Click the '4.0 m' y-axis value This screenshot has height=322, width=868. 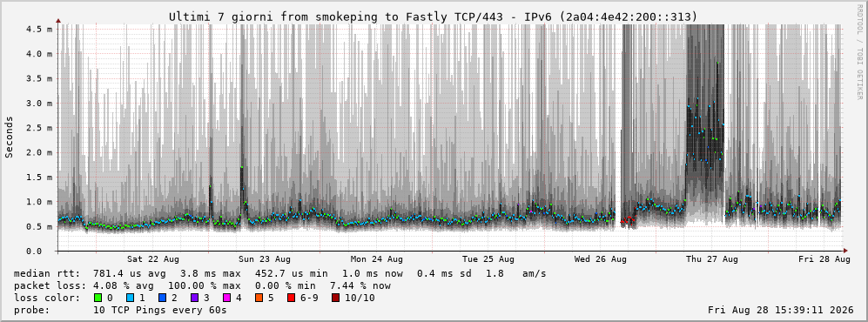tap(39, 54)
